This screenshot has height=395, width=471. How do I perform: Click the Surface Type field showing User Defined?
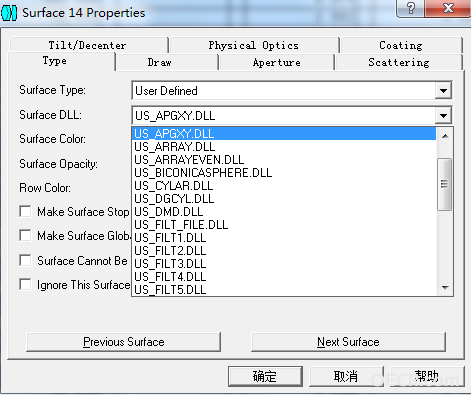tap(292, 91)
